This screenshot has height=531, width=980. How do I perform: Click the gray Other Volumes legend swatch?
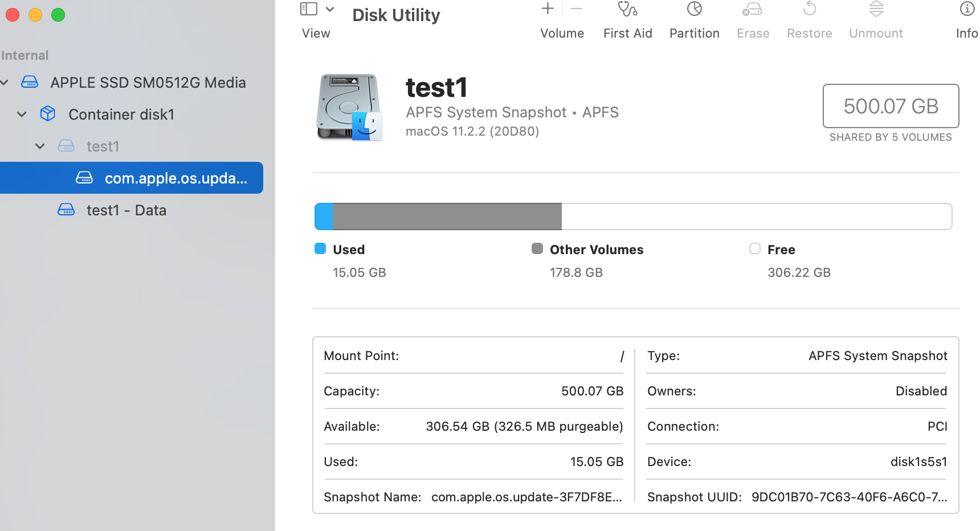[x=537, y=248]
